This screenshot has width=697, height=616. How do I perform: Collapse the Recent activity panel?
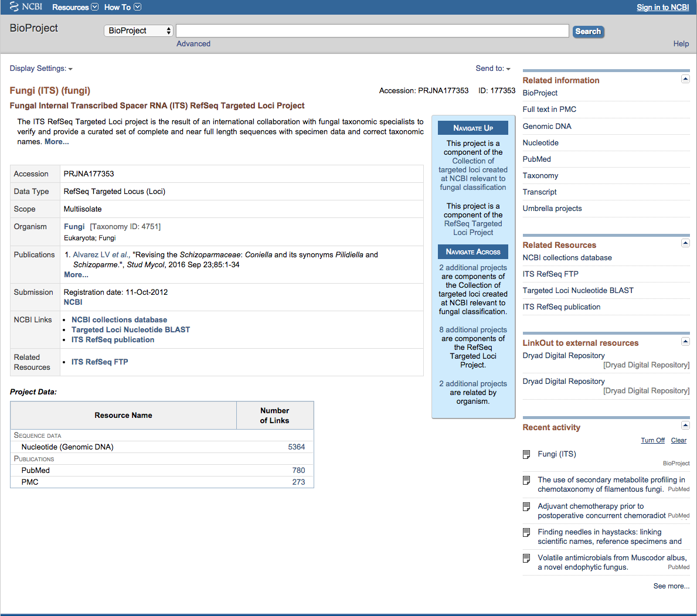(x=685, y=426)
